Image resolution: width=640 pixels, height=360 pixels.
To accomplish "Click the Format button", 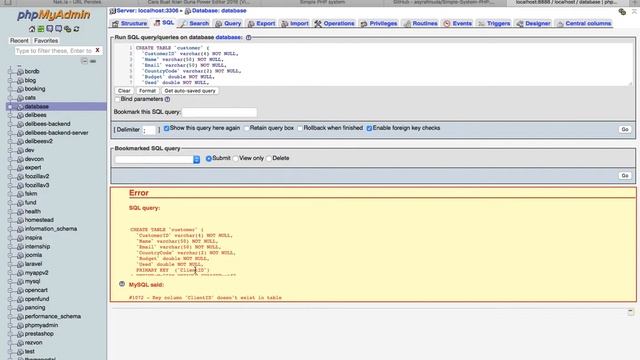I will 147,91.
